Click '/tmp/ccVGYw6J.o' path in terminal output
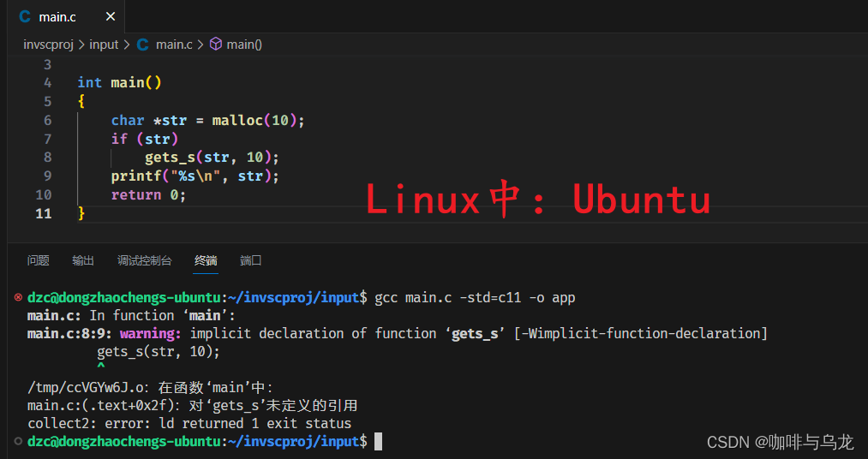 (86, 388)
